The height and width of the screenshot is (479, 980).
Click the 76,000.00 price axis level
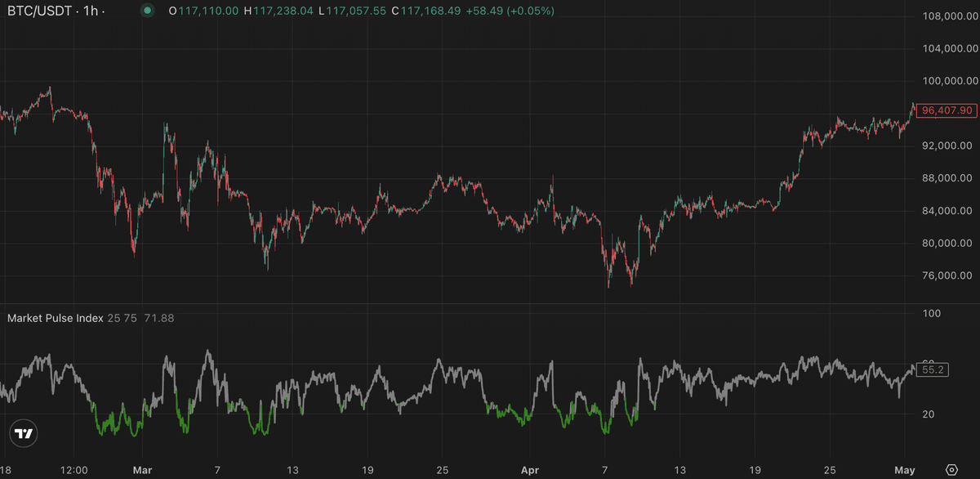pyautogui.click(x=946, y=275)
